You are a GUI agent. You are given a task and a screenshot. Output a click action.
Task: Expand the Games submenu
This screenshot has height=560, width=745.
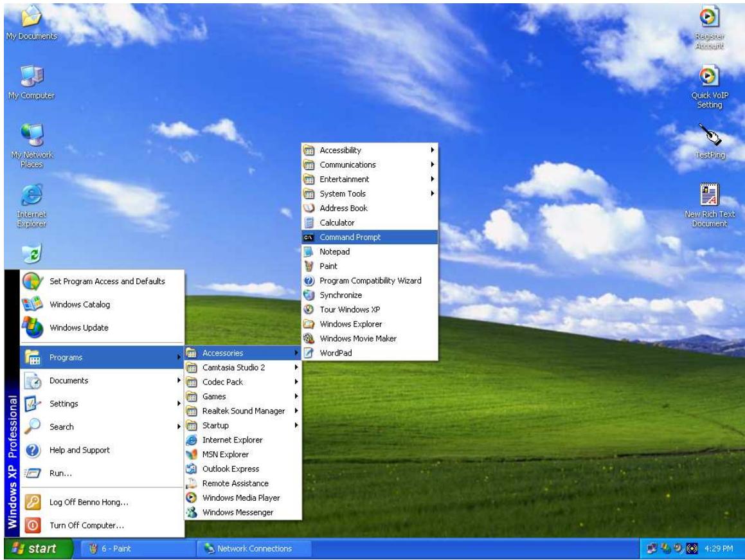click(243, 397)
